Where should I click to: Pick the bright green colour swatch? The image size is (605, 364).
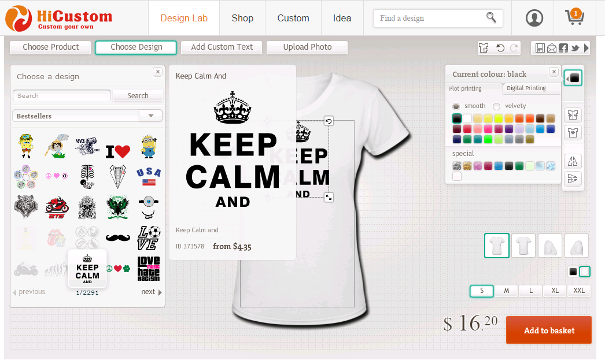click(x=488, y=139)
